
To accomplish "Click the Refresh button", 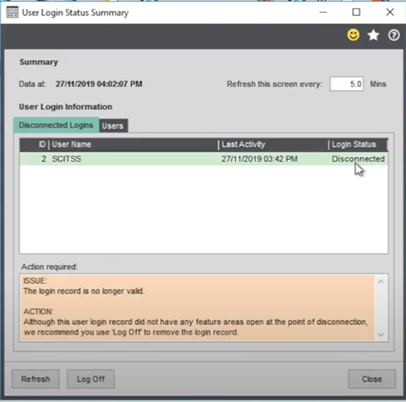I will [x=36, y=379].
